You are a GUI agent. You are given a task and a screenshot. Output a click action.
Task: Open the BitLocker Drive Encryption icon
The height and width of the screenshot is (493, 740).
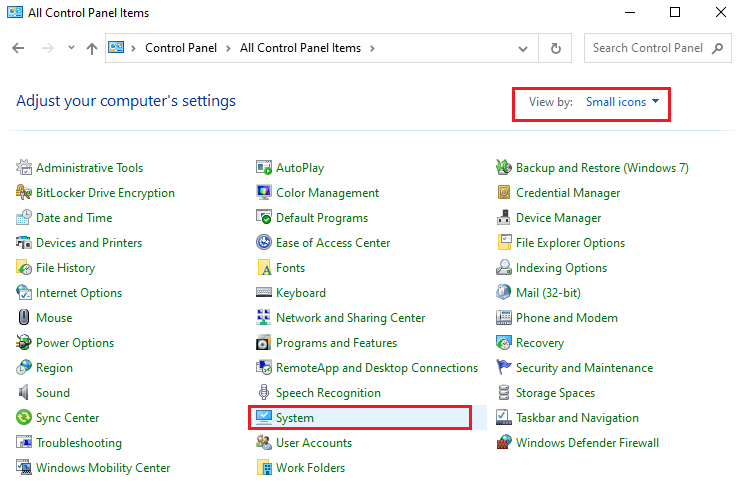[x=24, y=192]
